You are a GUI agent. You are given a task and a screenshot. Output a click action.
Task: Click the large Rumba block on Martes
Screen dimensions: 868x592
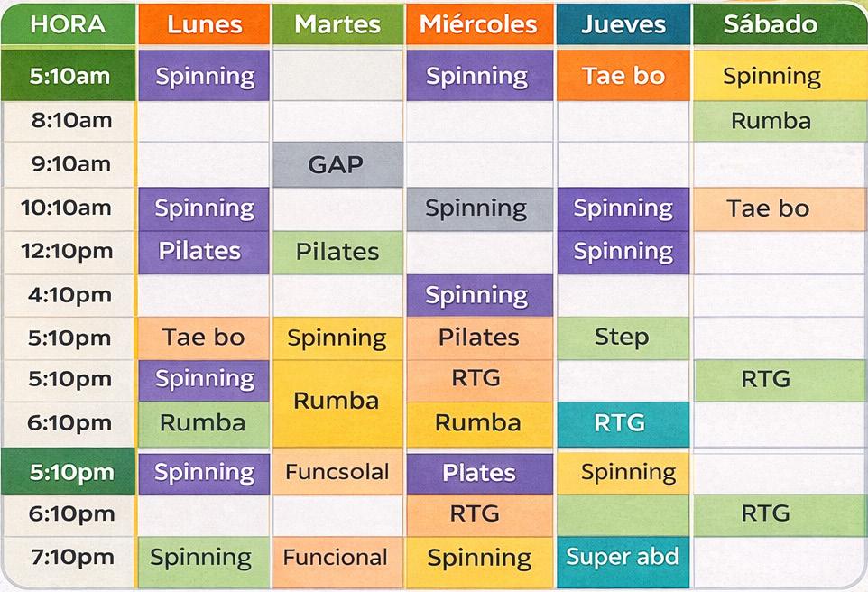point(337,403)
